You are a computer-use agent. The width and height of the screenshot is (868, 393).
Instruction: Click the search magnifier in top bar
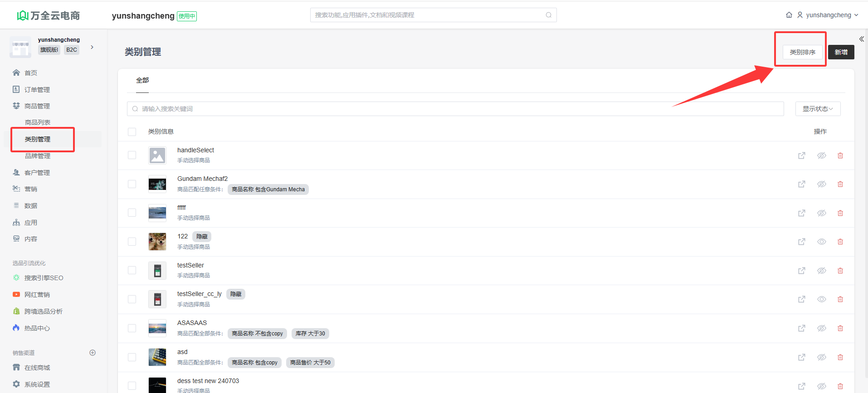pos(548,15)
